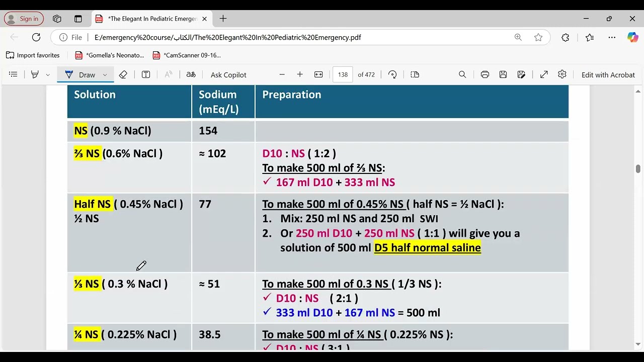Click the ≈ 51 sodium value

(209, 284)
